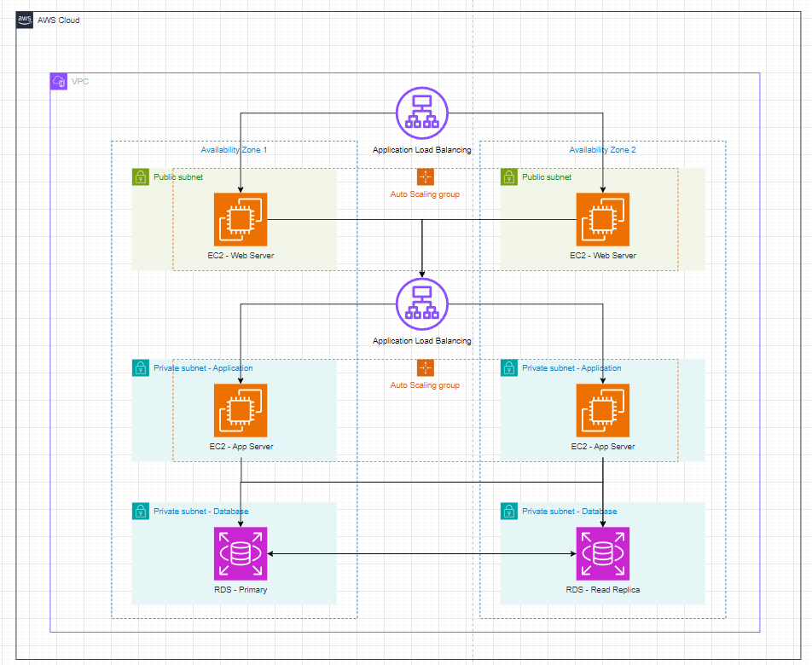Screen dimensions: 812x665
Task: Select the RDS Primary database icon
Action: coord(241,553)
